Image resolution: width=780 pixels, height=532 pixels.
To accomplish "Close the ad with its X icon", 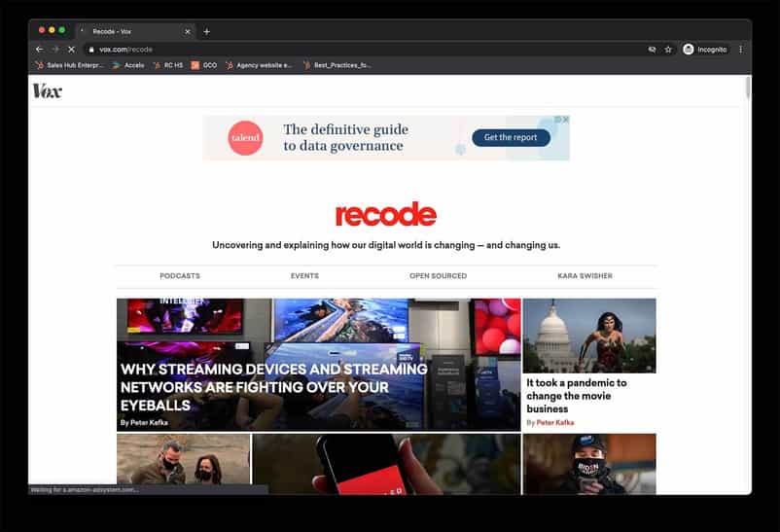I will point(566,120).
